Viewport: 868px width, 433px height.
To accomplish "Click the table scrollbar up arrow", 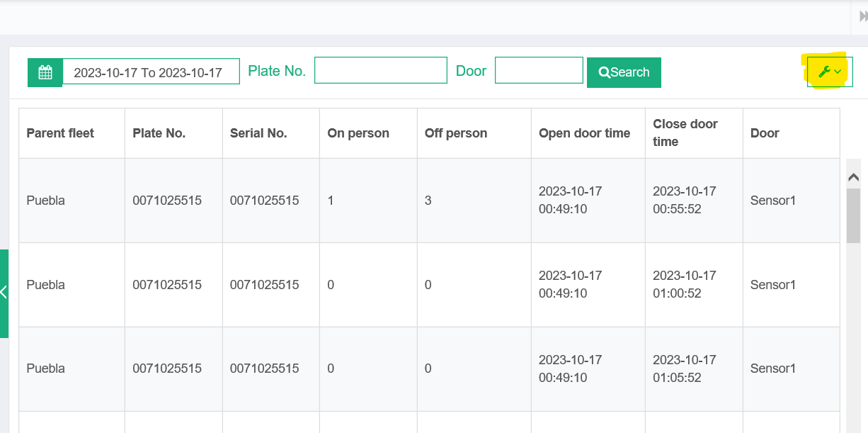I will tap(853, 177).
